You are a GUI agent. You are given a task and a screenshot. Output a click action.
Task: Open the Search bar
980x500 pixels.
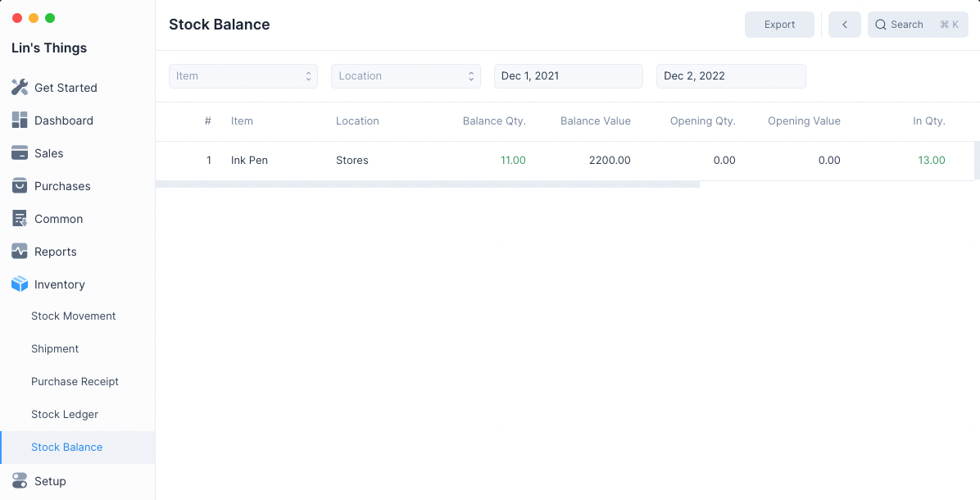coord(917,25)
